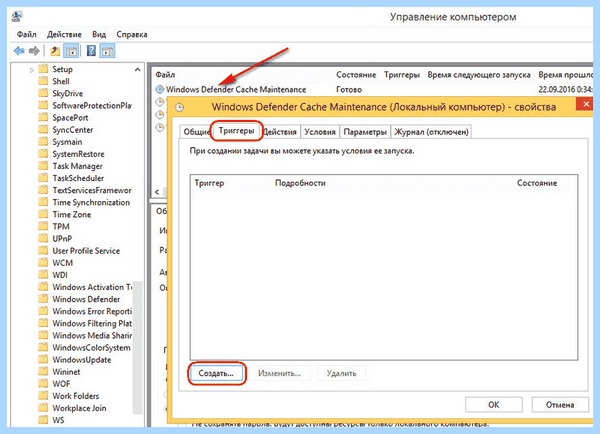Close the properties dialog with X

(585, 104)
